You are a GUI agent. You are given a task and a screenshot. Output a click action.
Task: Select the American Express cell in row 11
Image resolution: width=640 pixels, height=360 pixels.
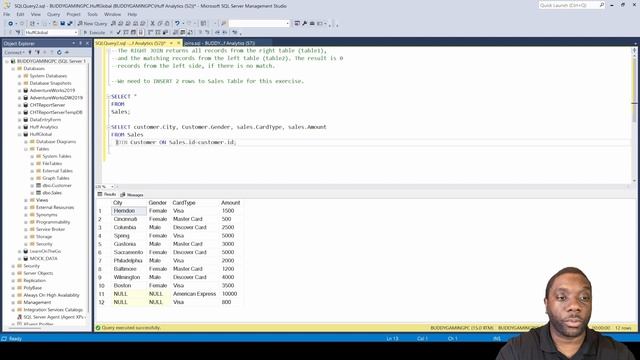[194, 294]
